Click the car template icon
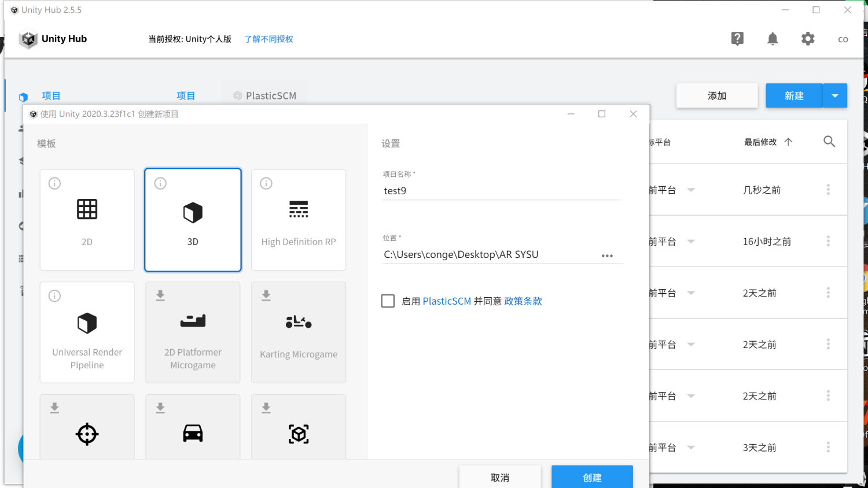The height and width of the screenshot is (488, 868). click(193, 433)
